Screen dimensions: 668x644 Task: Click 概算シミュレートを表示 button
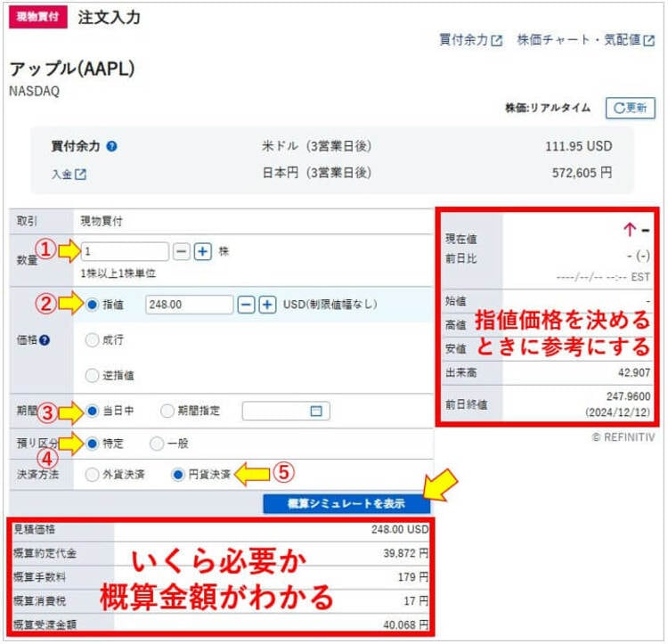pos(346,503)
